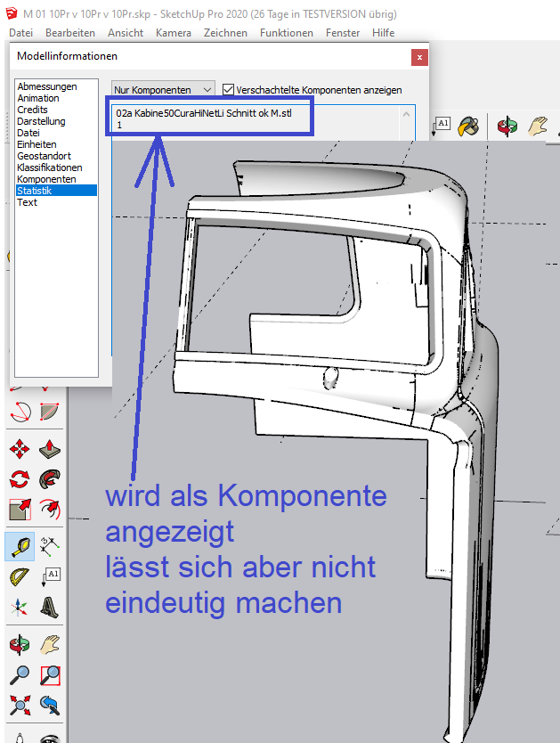
Task: Activate the Zoom Window tool
Action: point(51,675)
